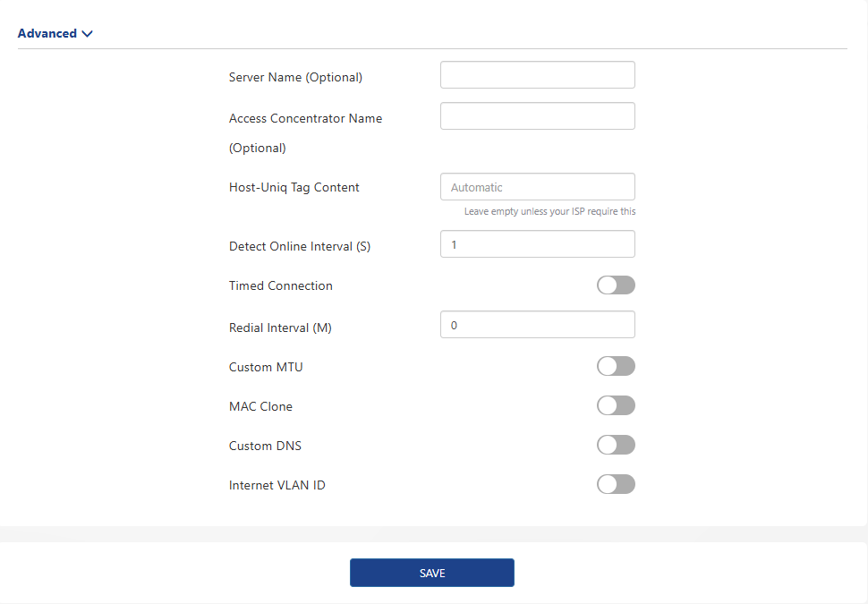Enable the Timed Connection switch
Image resolution: width=868 pixels, height=604 pixels.
coord(616,285)
